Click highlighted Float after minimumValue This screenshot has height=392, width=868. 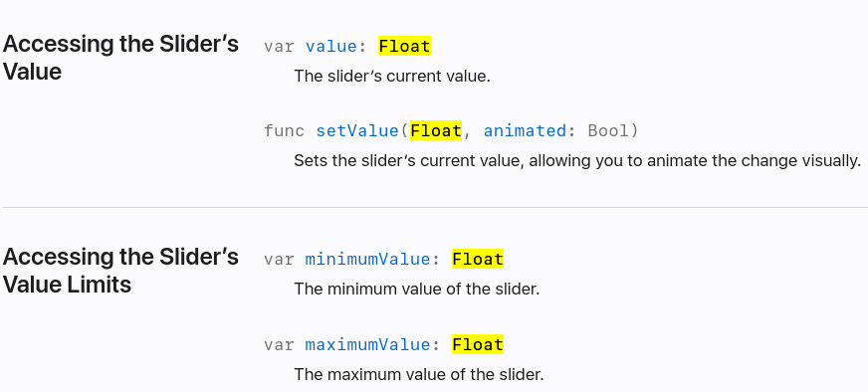[x=478, y=259]
